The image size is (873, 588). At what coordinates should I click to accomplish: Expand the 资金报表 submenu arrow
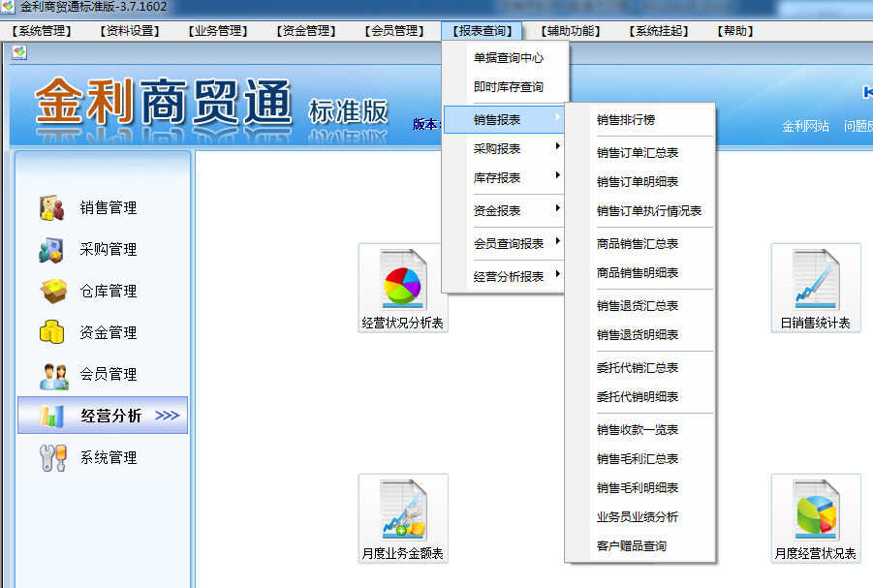[557, 207]
